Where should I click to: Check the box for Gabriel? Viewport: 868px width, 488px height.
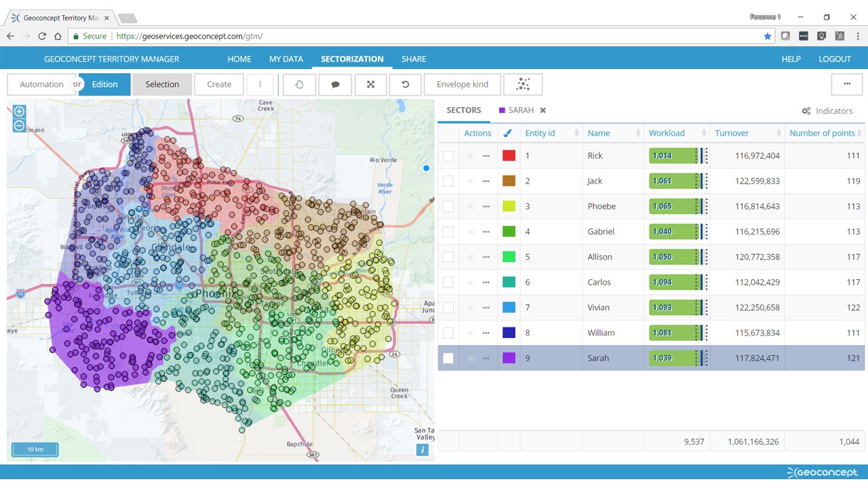click(x=448, y=232)
